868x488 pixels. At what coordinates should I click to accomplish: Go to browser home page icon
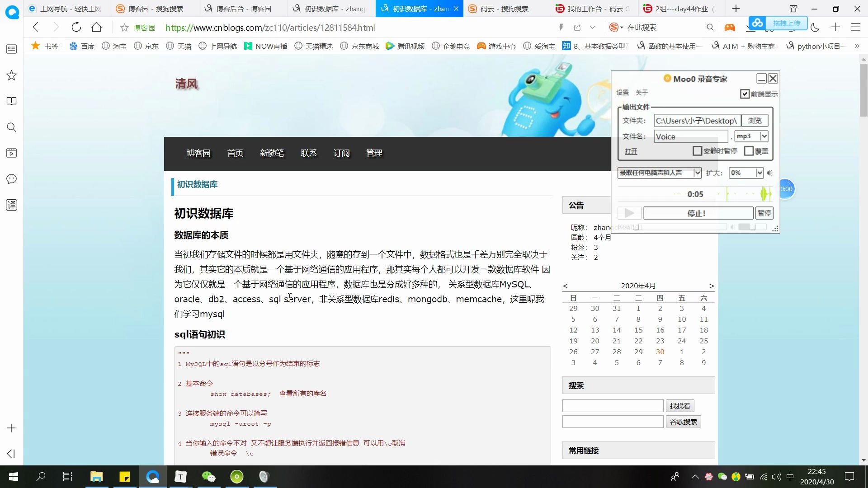click(96, 27)
